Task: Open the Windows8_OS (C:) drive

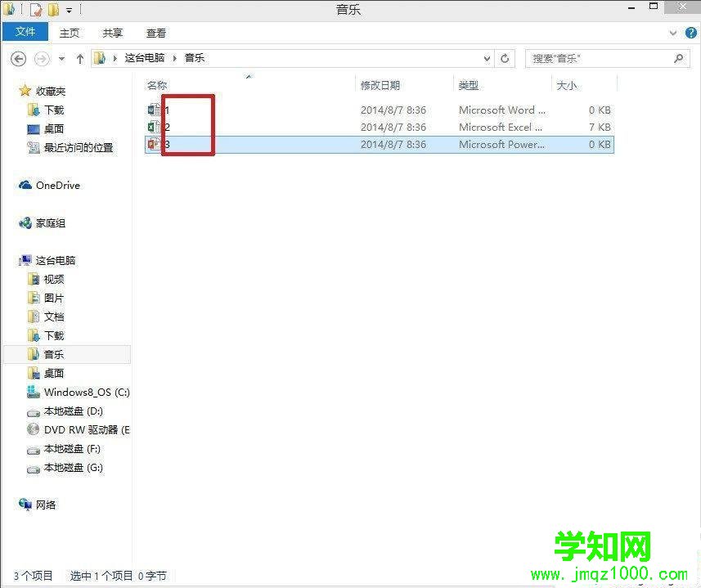Action: [x=87, y=393]
